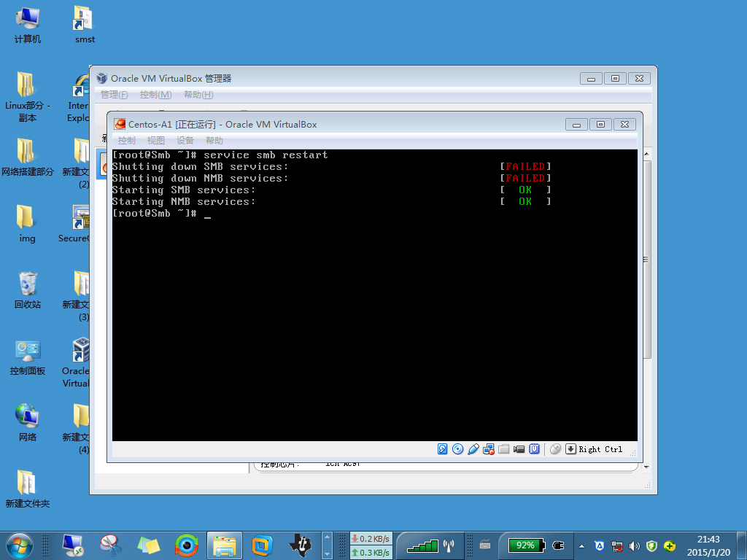Open the 新建文件夹 folder on desktop
The image size is (747, 560).
[28, 489]
